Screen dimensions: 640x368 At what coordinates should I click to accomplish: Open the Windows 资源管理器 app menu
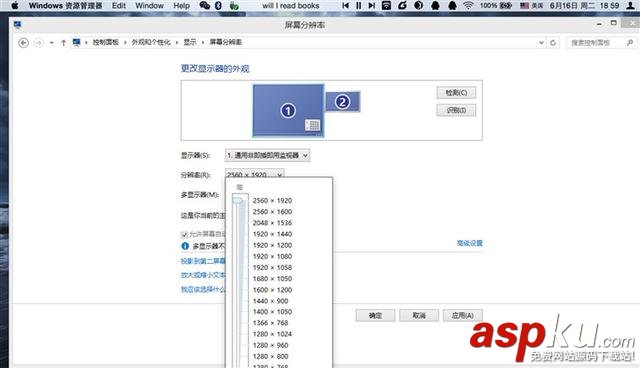click(x=65, y=6)
